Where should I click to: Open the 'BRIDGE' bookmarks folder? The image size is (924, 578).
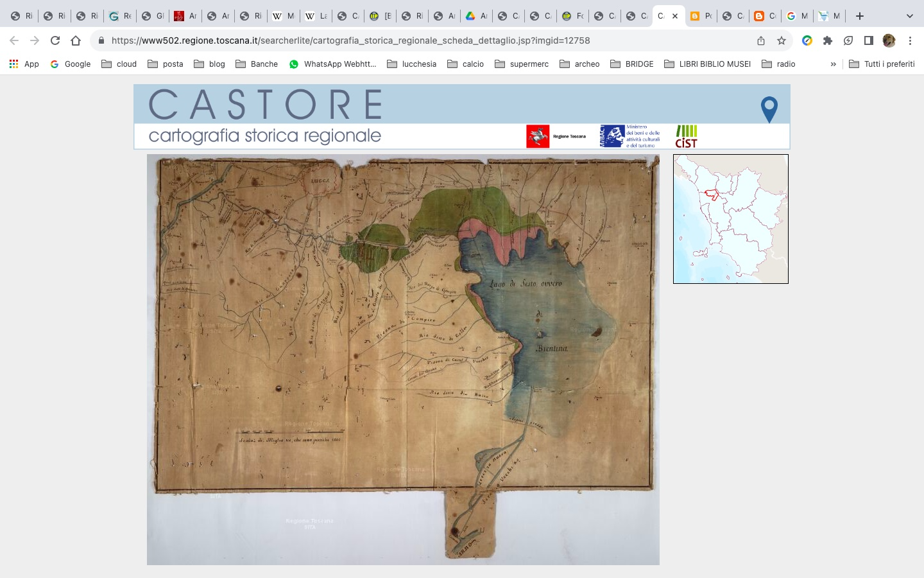pos(632,64)
